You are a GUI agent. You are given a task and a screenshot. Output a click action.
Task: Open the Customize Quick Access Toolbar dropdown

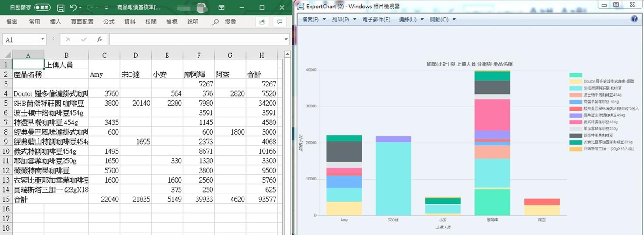(107, 8)
